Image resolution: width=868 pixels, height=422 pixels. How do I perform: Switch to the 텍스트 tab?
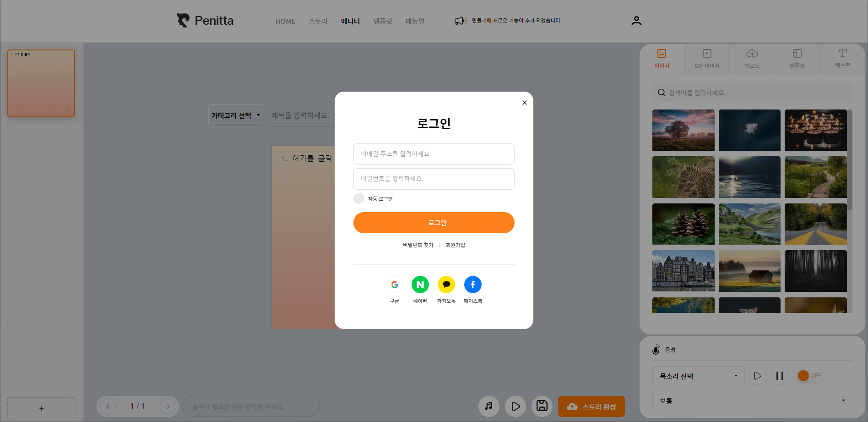click(842, 59)
